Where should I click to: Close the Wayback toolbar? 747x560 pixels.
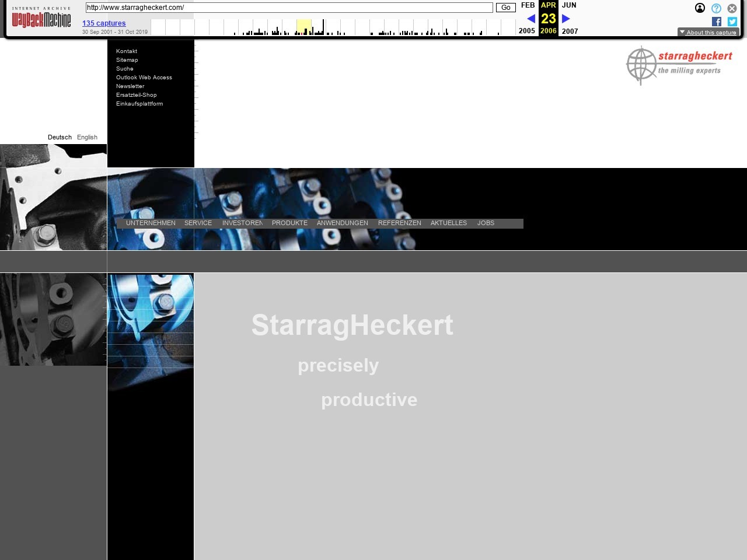(x=732, y=8)
